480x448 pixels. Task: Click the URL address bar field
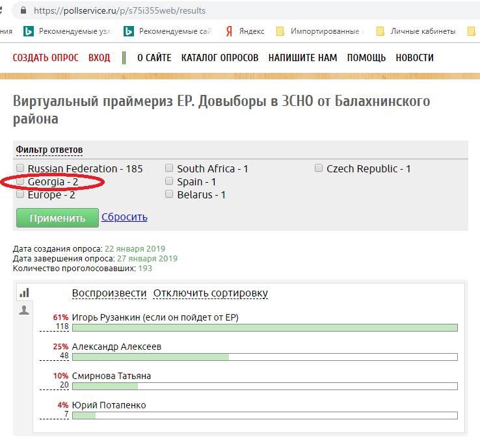coord(245,10)
